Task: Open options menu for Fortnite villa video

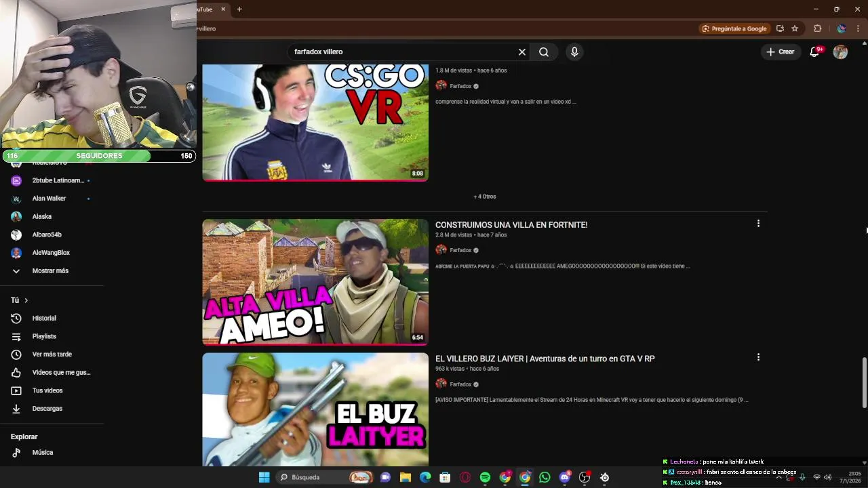Action: 758,223
